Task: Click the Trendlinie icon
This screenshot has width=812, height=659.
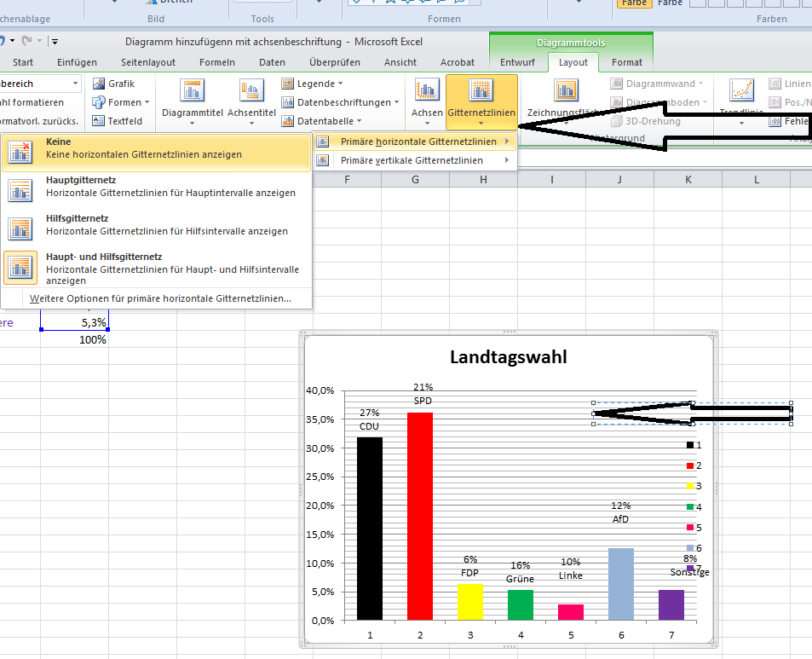Action: click(741, 92)
